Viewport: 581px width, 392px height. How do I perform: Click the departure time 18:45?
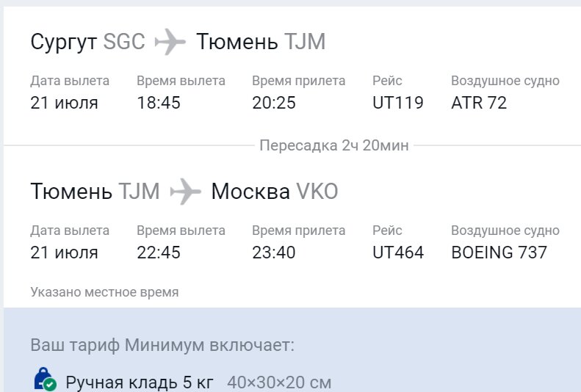[159, 103]
